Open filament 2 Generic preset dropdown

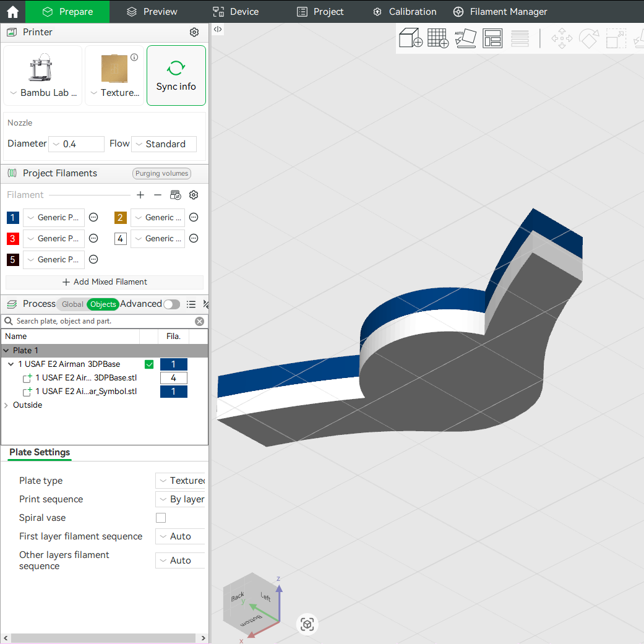158,218
